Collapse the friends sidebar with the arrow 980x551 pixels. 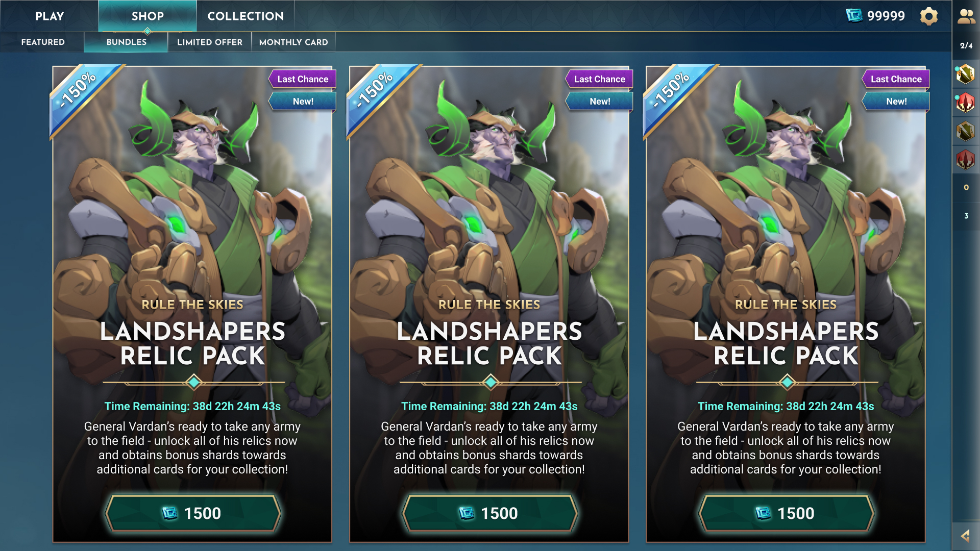click(966, 536)
